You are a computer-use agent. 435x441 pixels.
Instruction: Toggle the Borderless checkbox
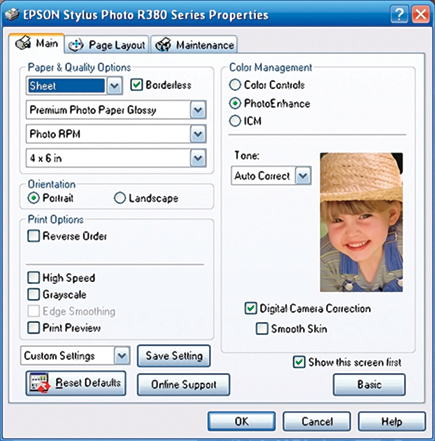(136, 85)
